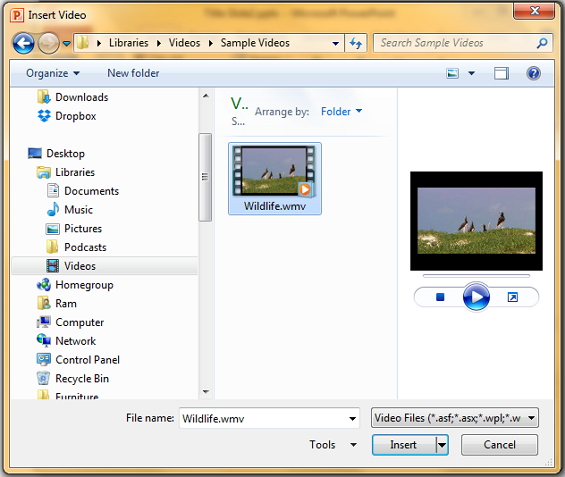Open the Documents library
Viewport: 565px width, 477px height.
[x=92, y=191]
